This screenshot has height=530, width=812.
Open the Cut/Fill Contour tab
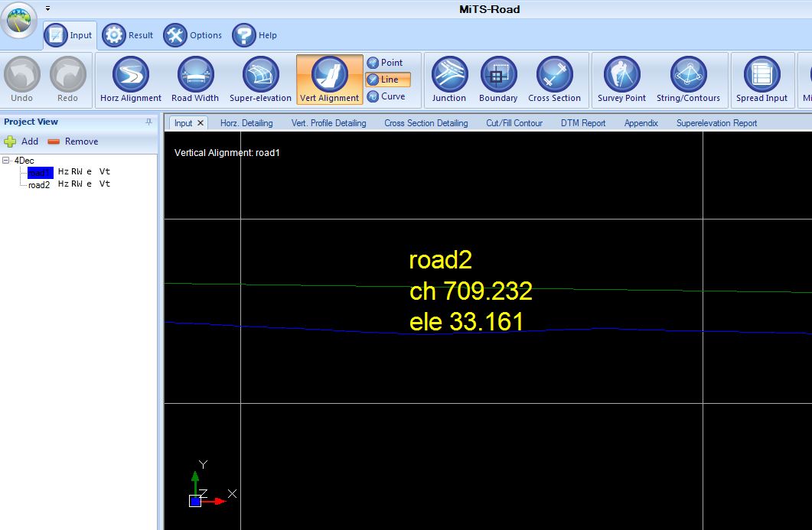pyautogui.click(x=514, y=123)
